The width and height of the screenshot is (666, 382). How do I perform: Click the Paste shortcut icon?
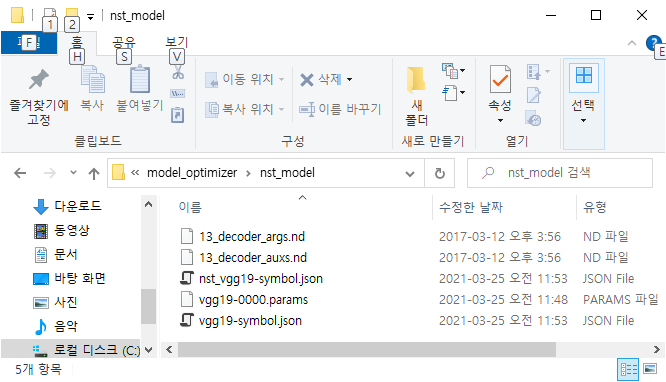178,115
